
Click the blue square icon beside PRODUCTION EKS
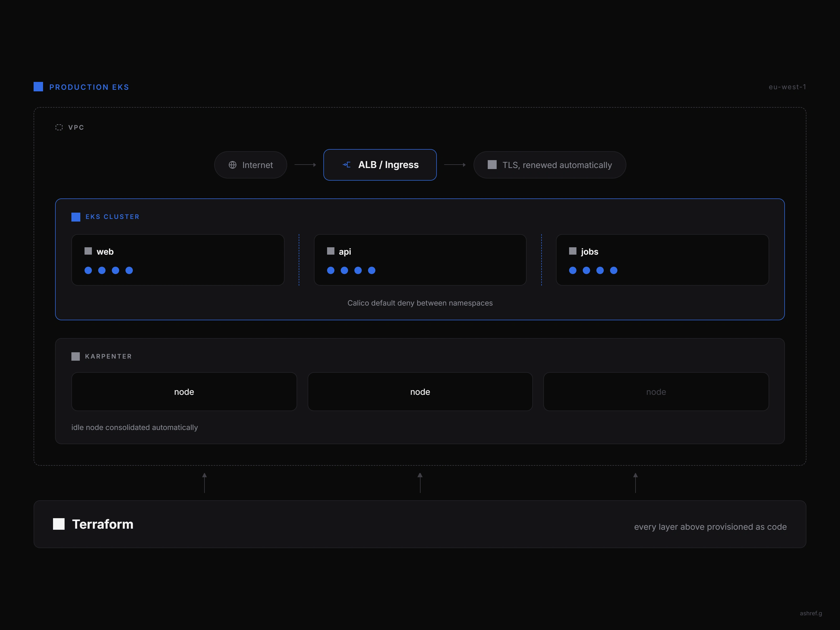pos(38,87)
